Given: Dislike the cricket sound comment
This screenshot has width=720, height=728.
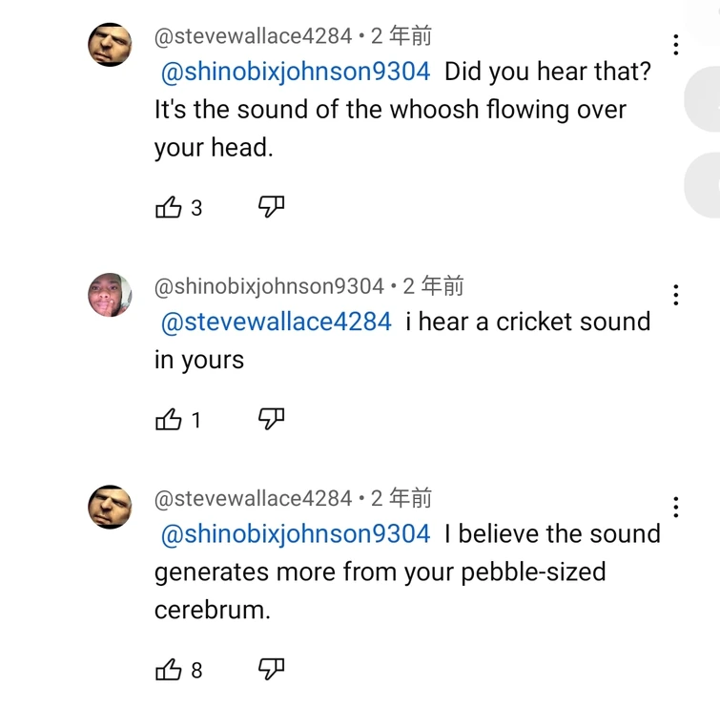Looking at the screenshot, I should point(272,419).
